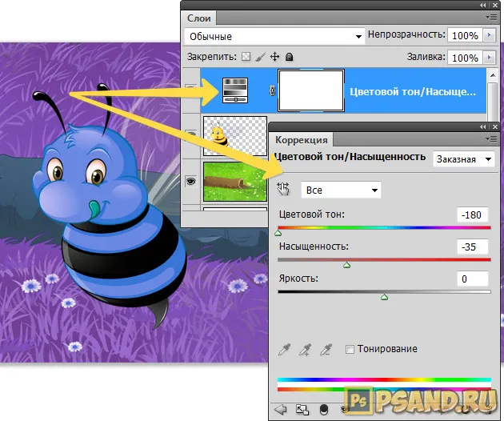Click the Яркость slider handle
504x421 pixels.
pyautogui.click(x=385, y=297)
